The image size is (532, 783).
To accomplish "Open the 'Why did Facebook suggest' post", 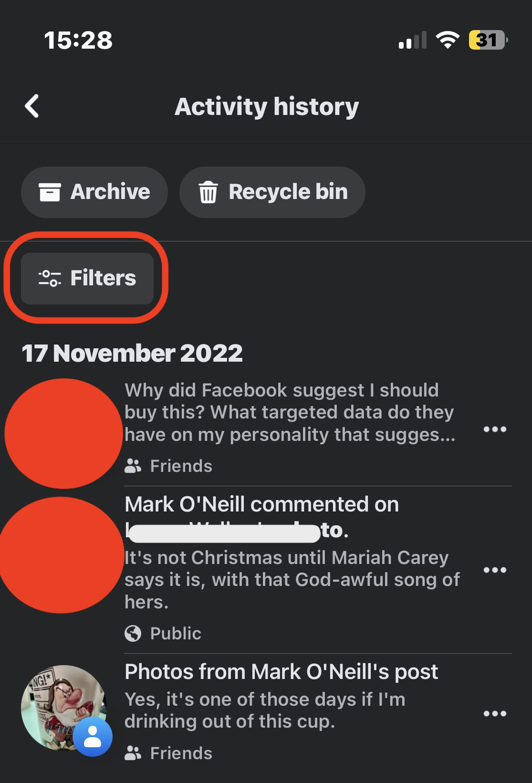I will pos(290,412).
